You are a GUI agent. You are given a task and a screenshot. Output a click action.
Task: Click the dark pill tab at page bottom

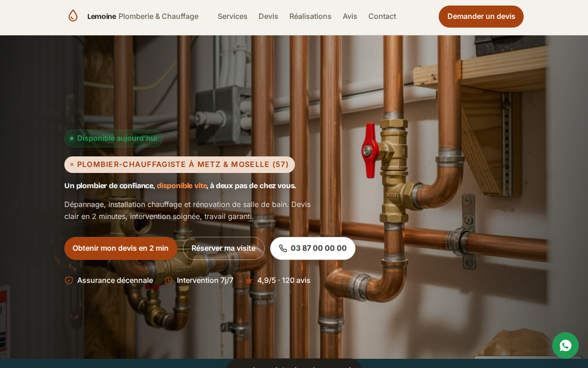294,363
